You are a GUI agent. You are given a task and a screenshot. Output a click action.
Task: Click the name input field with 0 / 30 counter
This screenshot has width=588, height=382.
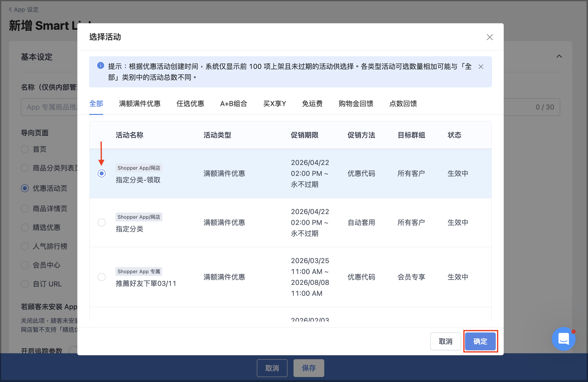pyautogui.click(x=290, y=107)
